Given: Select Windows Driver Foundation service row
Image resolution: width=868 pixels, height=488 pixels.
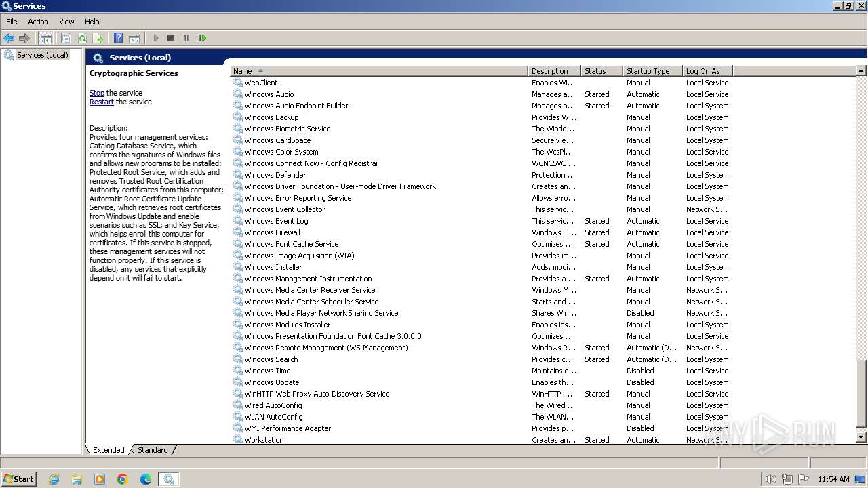Looking at the screenshot, I should tap(481, 186).
